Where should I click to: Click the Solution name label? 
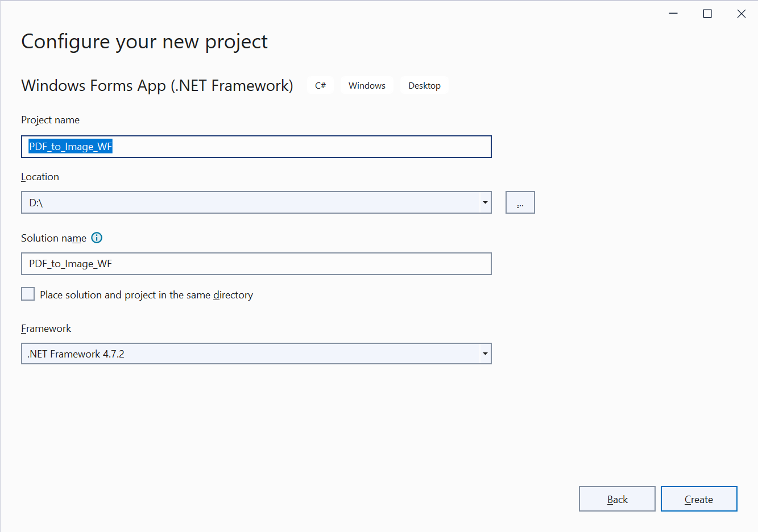(x=53, y=238)
